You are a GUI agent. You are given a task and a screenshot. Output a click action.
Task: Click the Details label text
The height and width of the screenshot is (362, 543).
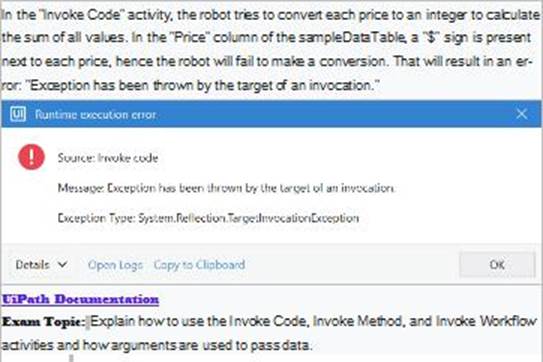[33, 265]
